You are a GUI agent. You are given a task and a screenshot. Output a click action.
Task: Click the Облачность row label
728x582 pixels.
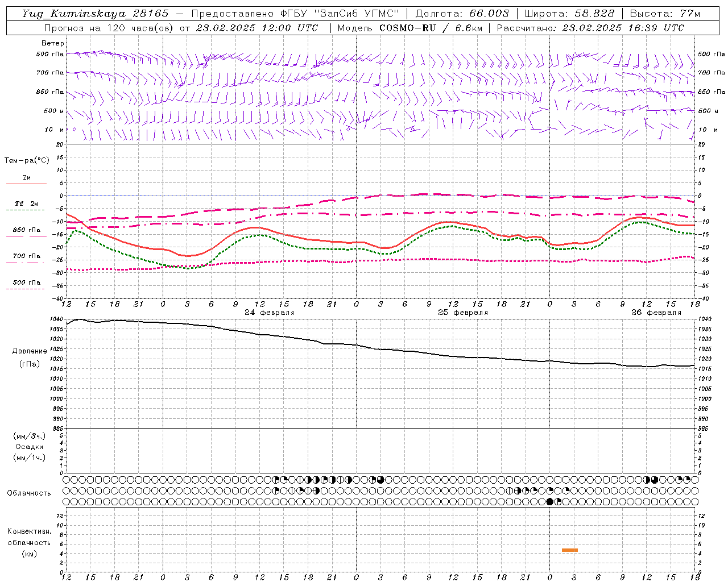pos(29,493)
